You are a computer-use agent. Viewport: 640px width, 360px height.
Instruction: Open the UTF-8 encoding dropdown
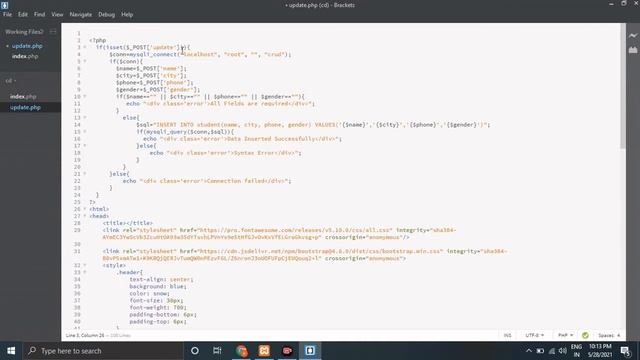click(x=534, y=335)
